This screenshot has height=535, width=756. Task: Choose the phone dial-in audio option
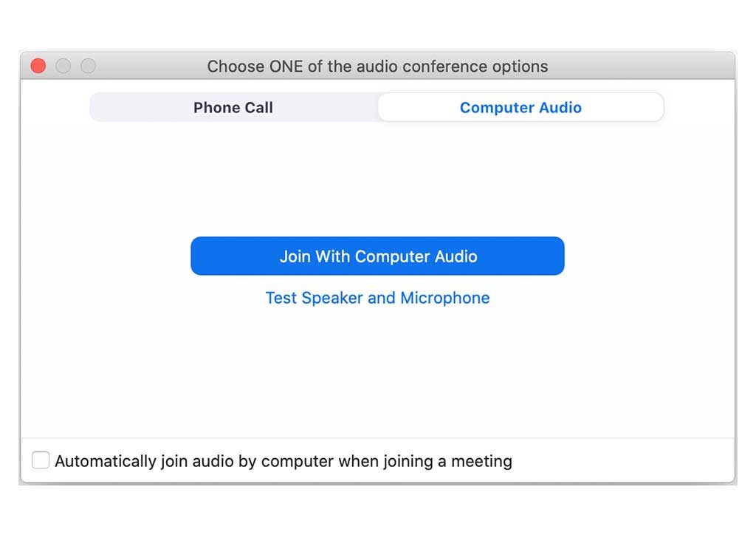(x=233, y=108)
